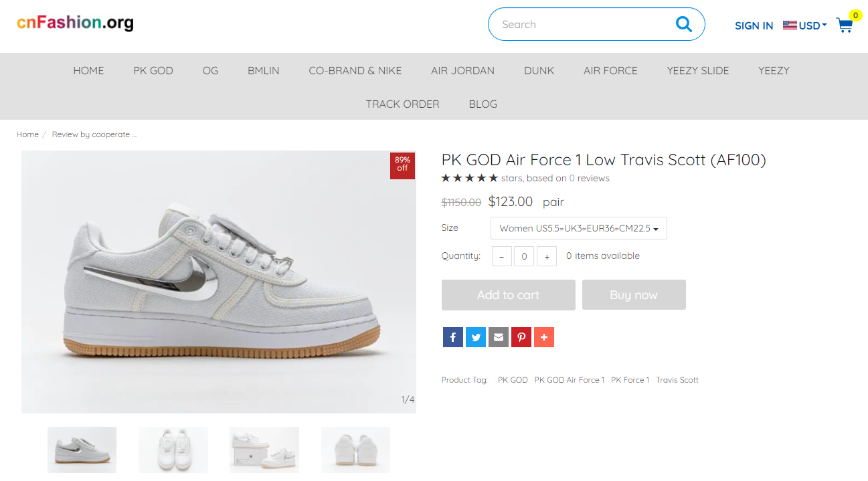Select the shoe box thumbnail image
The width and height of the screenshot is (868, 481).
[264, 450]
